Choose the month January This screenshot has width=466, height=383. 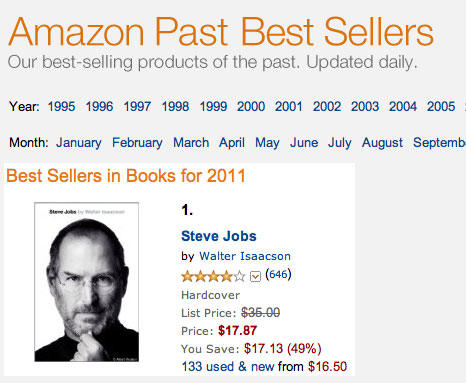point(79,143)
